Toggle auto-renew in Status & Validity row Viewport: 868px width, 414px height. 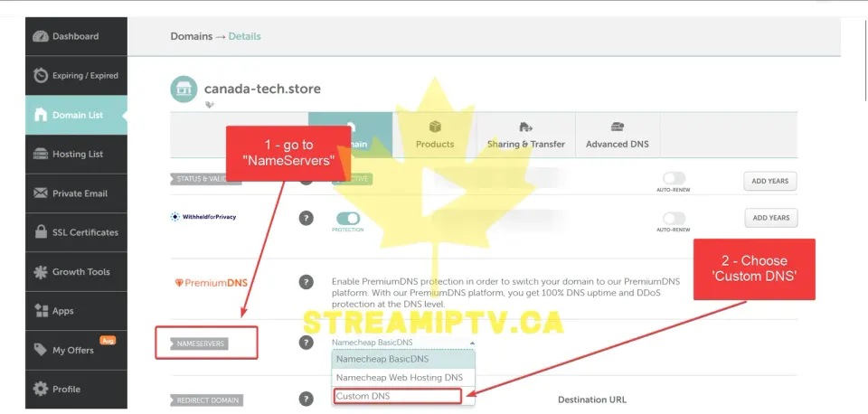tap(674, 178)
